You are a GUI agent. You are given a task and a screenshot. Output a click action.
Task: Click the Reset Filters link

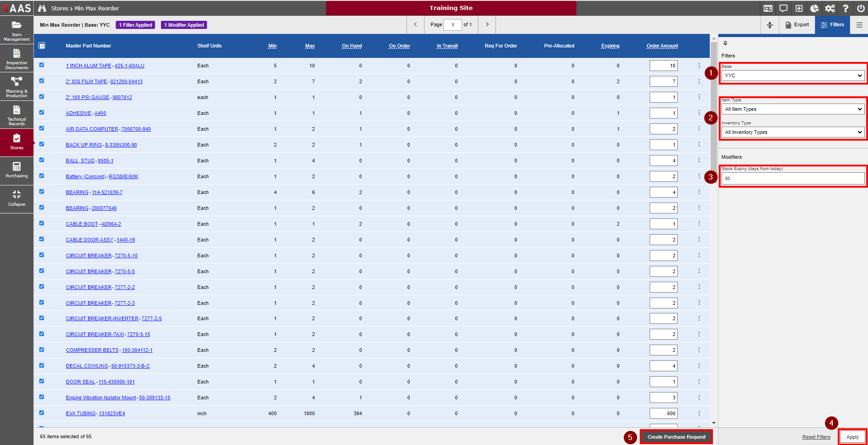tap(816, 437)
